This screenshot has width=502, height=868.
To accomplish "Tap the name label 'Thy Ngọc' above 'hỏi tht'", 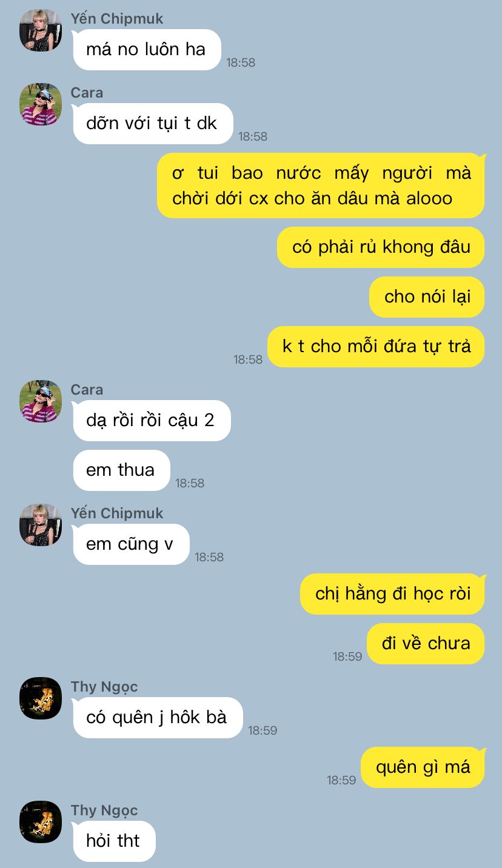I will tap(104, 810).
